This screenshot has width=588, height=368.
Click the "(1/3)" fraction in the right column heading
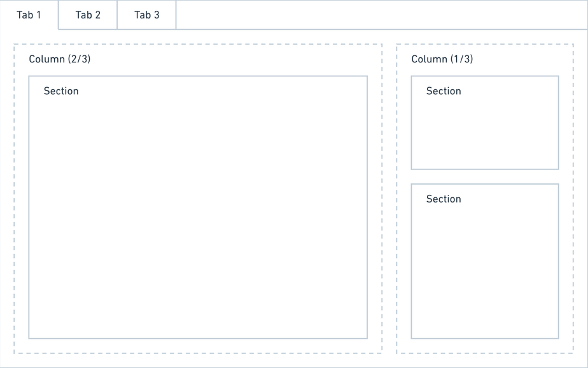tap(462, 59)
